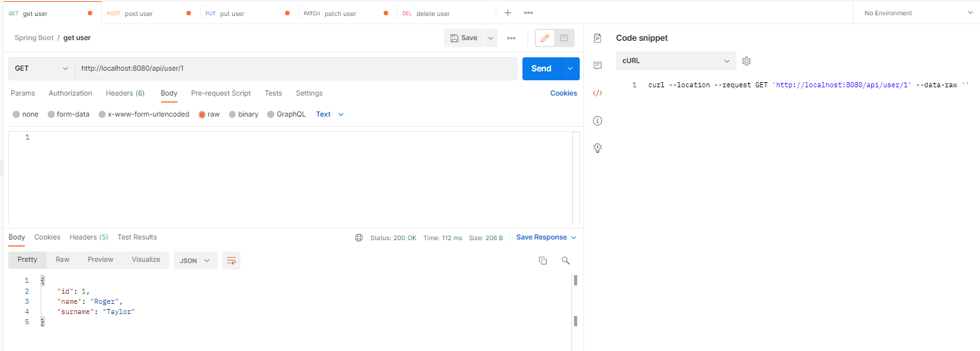Screen dimensions: 980x351
Task: Click the request URL input field
Action: (x=296, y=69)
